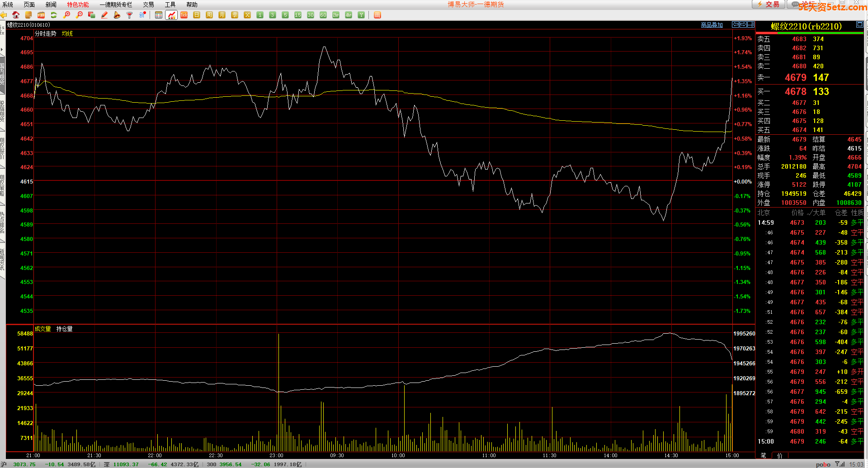Select the 4hr period button

tap(349, 15)
